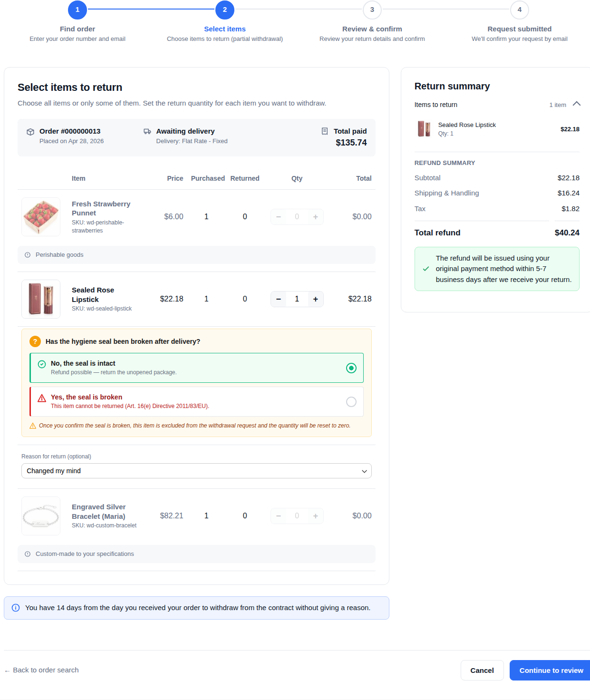Increase Sealed Rose Lipstick return quantity
Viewport: 590px width, 700px height.
click(x=316, y=299)
